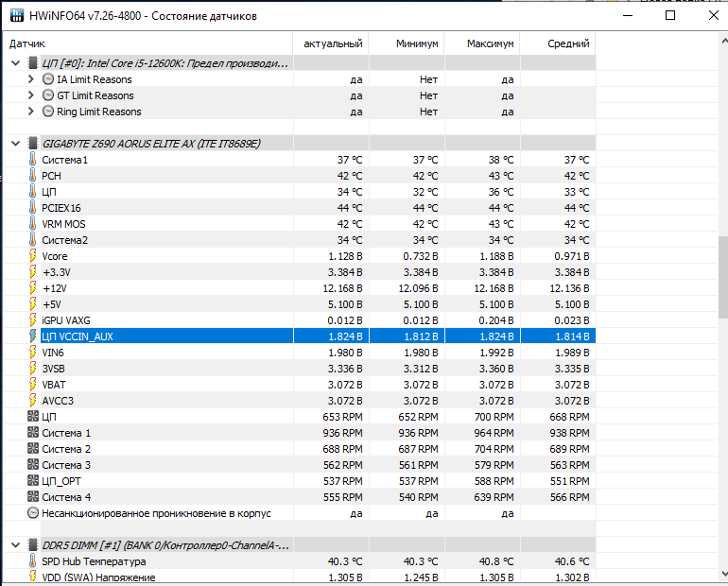Viewport: 728px width, 586px height.
Task: Click the thermometer icon for PCIEX16
Action: click(32, 208)
